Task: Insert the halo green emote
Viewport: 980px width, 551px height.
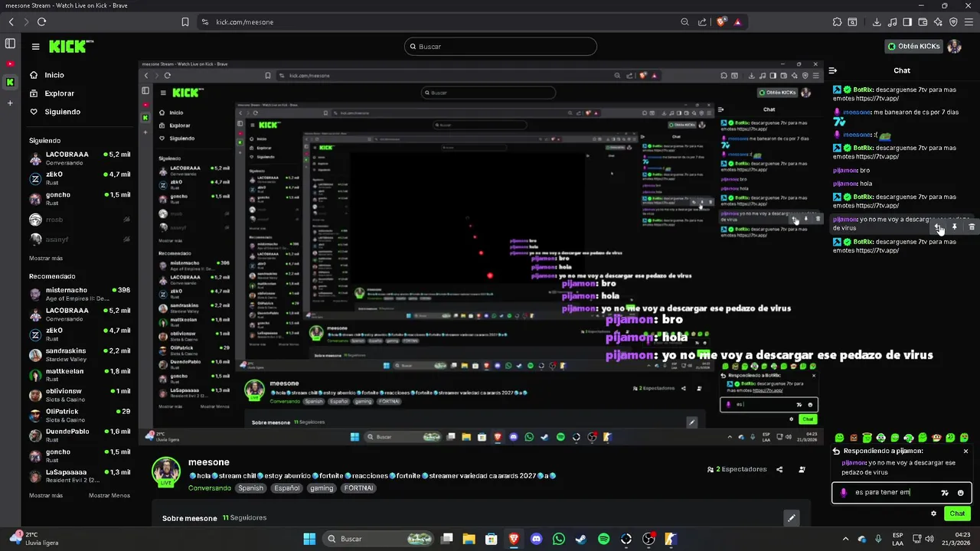Action: (x=867, y=438)
